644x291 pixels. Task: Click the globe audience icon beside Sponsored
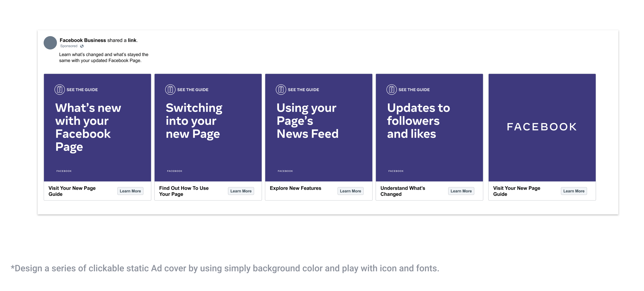click(82, 46)
